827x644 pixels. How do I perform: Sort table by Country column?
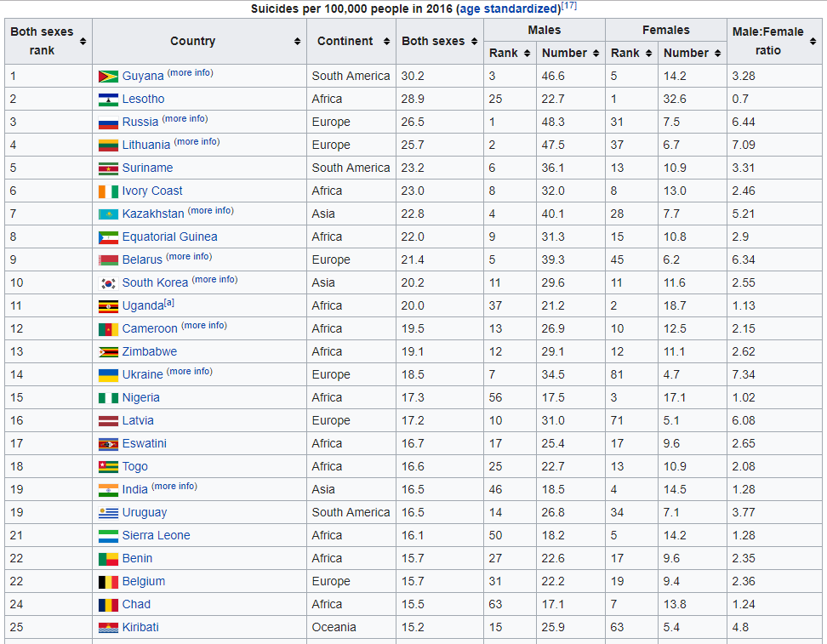(298, 41)
